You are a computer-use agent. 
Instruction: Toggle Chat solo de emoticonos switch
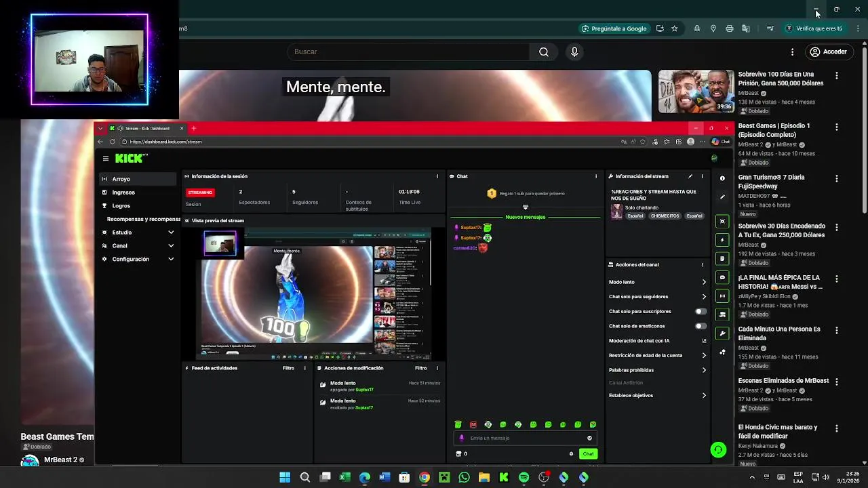click(701, 326)
